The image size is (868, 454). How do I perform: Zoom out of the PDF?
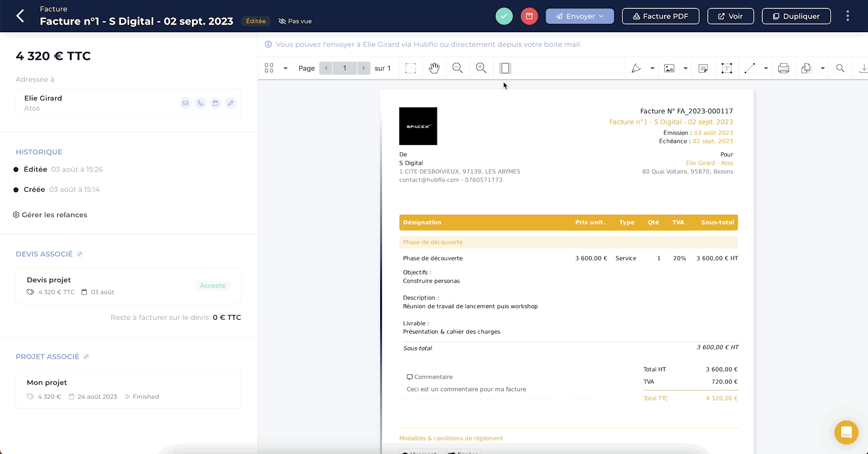(x=457, y=68)
